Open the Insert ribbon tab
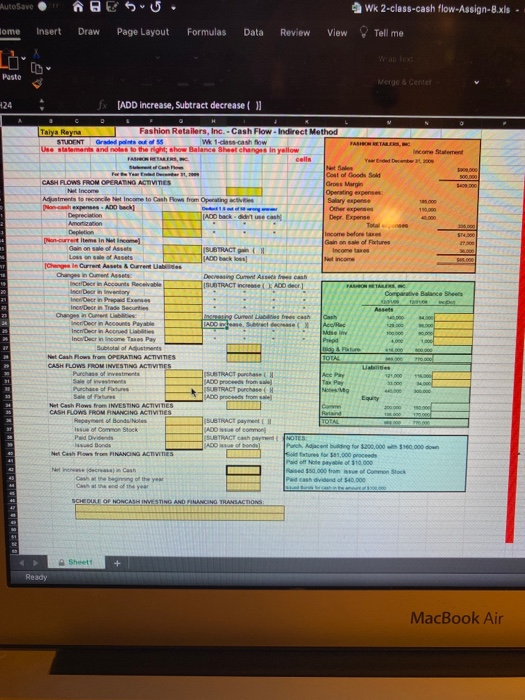525x700 pixels. (x=49, y=32)
